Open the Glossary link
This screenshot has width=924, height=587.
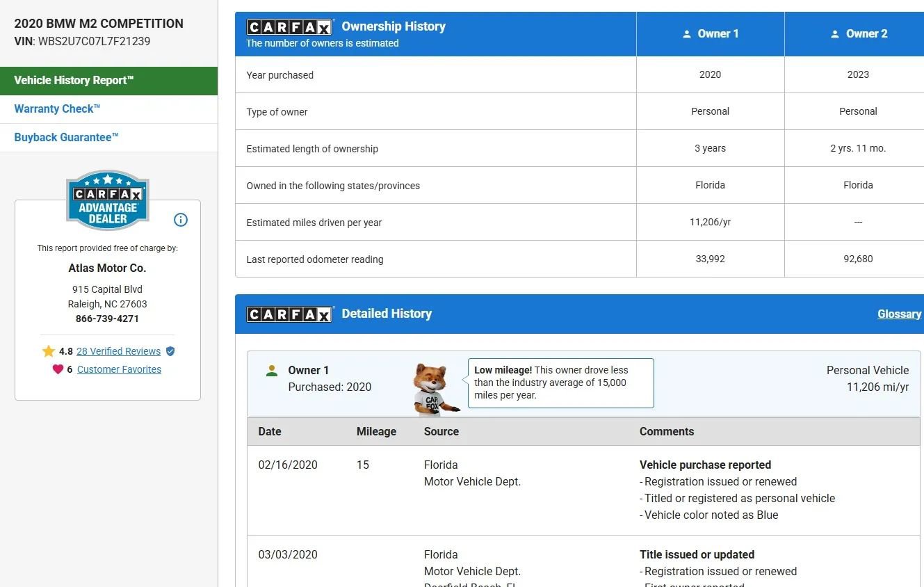click(x=899, y=314)
